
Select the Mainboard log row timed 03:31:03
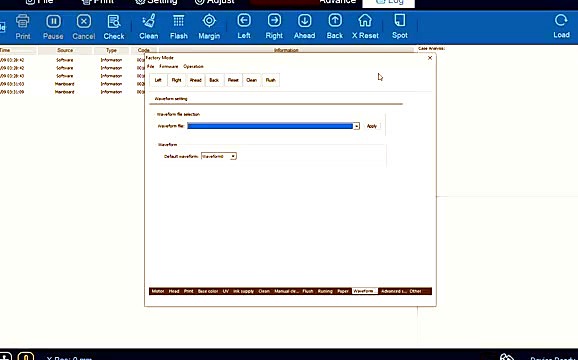coord(72,84)
